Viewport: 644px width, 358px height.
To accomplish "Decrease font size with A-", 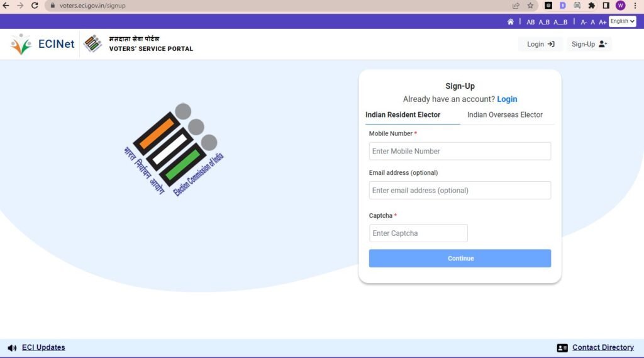I will (584, 22).
